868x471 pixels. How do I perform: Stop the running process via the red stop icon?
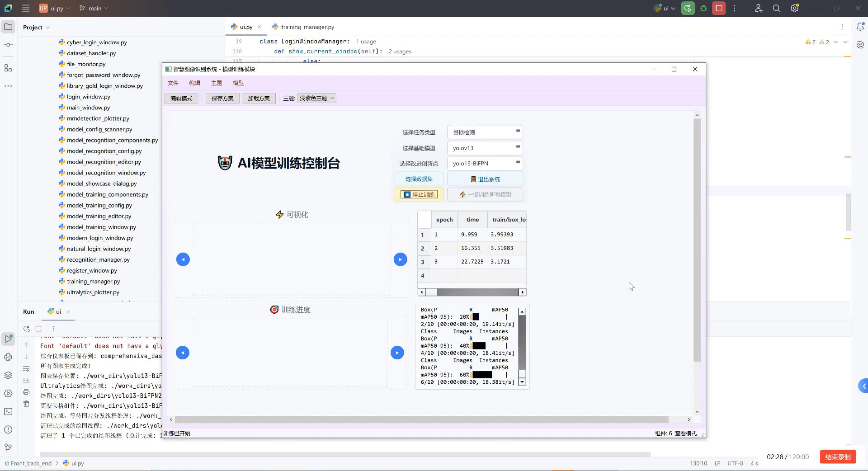(x=719, y=8)
